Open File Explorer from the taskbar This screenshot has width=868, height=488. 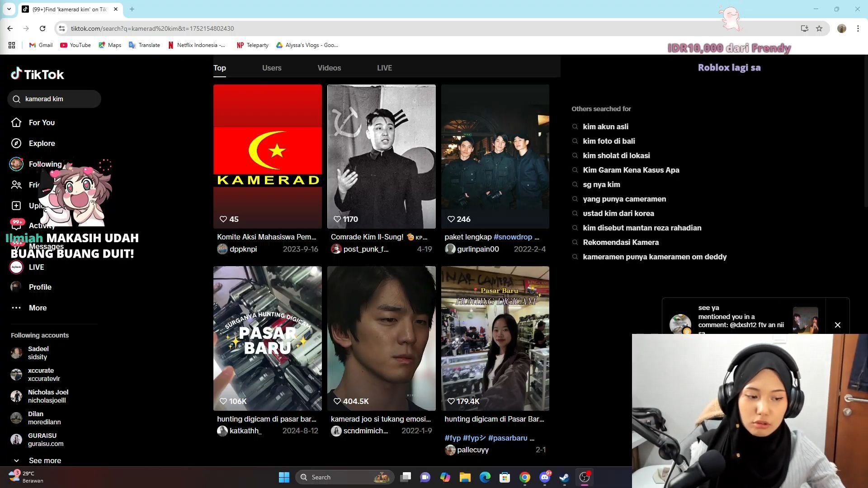465,477
